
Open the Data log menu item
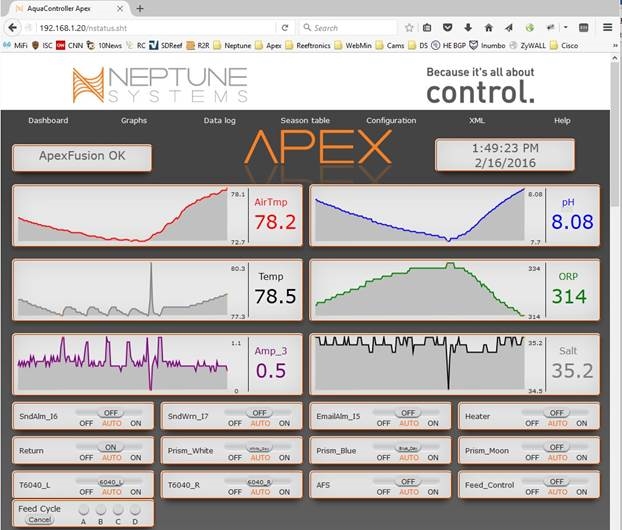point(219,120)
